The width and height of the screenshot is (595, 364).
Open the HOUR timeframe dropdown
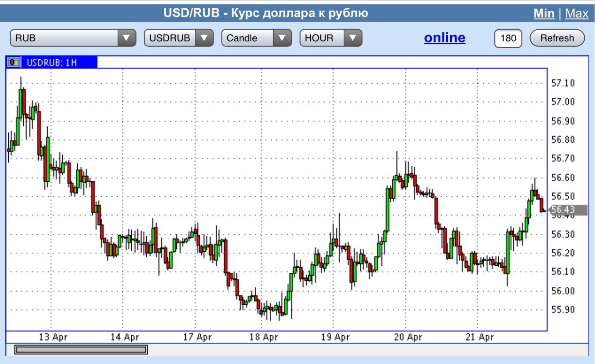click(331, 38)
